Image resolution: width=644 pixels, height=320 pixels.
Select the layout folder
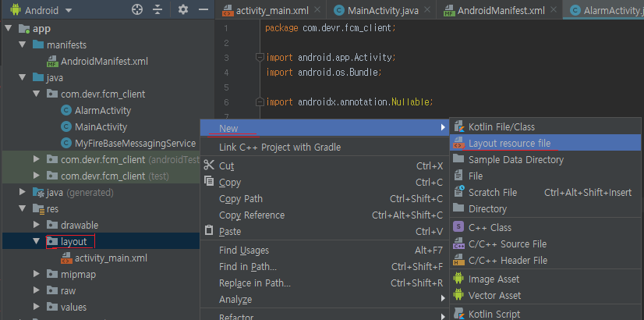[73, 241]
